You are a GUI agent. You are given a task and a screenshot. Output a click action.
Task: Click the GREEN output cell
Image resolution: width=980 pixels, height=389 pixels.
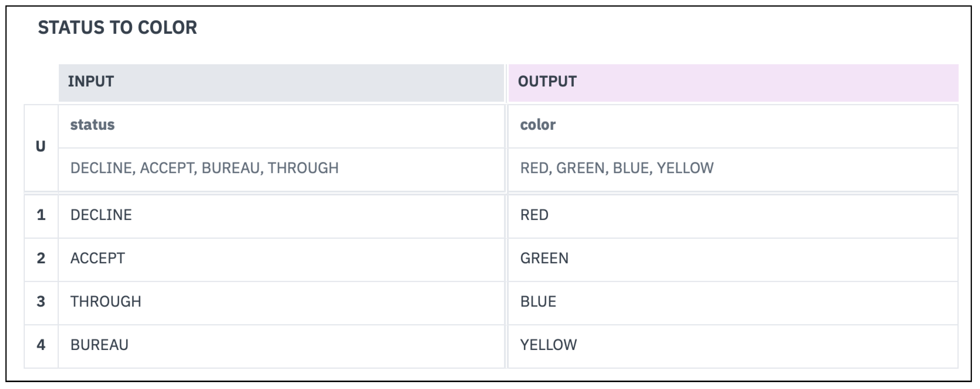pos(733,259)
